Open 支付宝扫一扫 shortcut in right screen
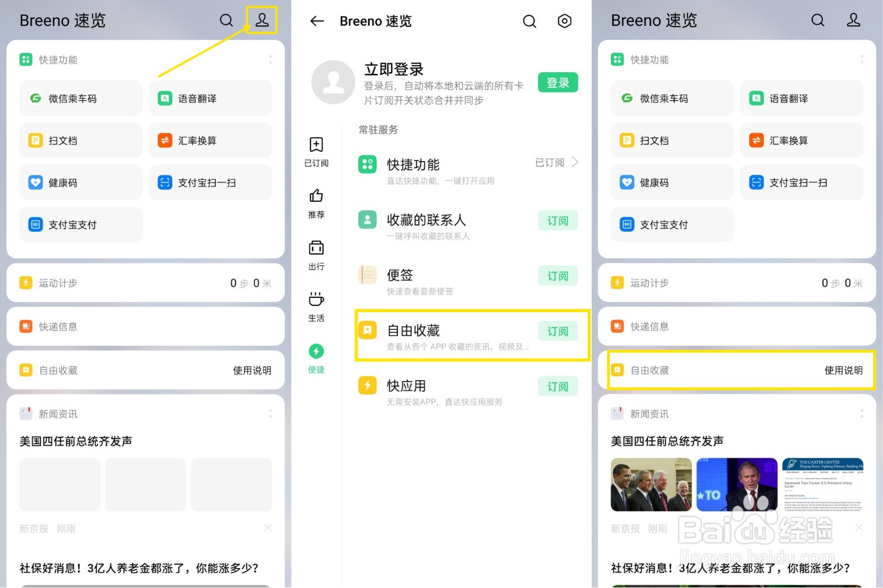Screen dimensions: 883x588 (802, 182)
